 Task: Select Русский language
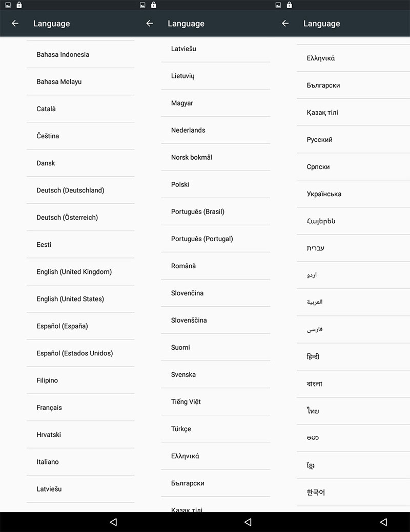320,140
